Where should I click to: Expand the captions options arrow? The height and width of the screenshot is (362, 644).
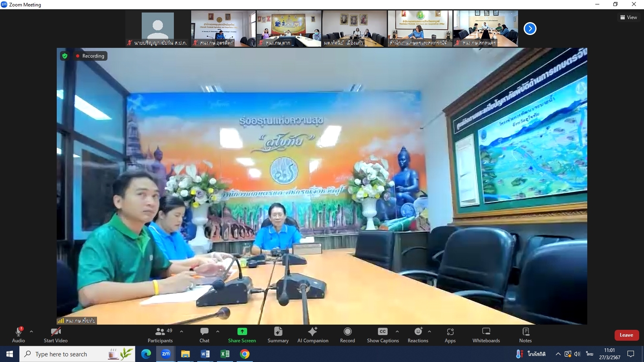click(x=397, y=331)
